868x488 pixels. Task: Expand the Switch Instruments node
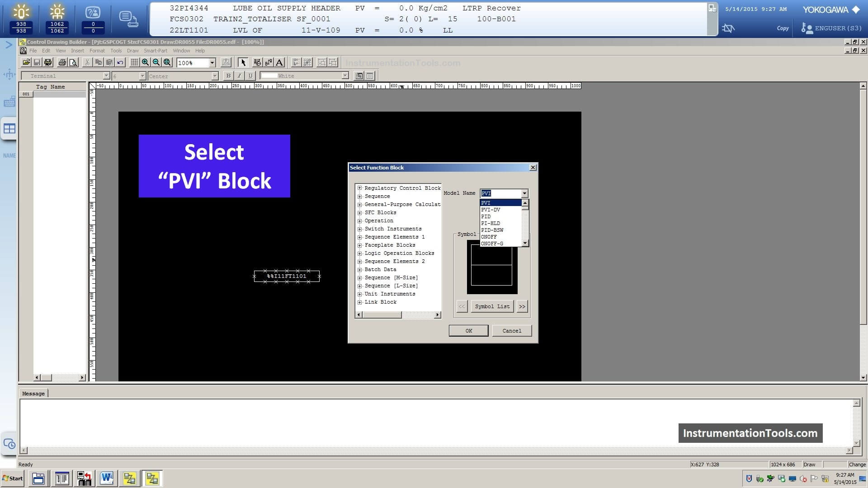point(360,229)
